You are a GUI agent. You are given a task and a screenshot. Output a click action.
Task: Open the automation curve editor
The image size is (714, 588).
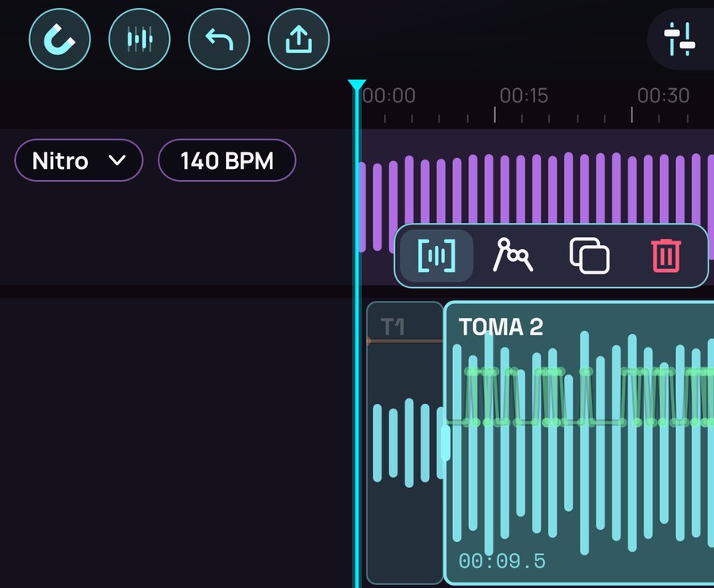click(x=512, y=256)
